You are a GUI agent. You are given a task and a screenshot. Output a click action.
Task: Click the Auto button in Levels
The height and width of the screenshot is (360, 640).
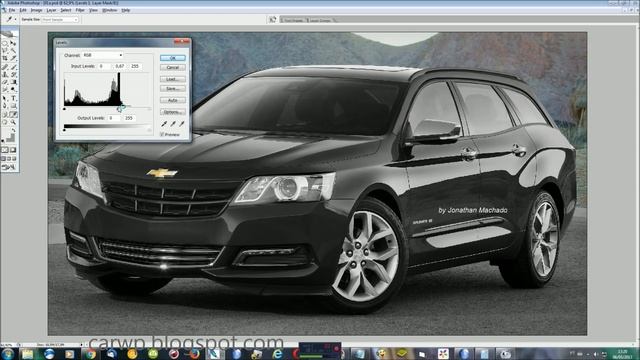[173, 100]
